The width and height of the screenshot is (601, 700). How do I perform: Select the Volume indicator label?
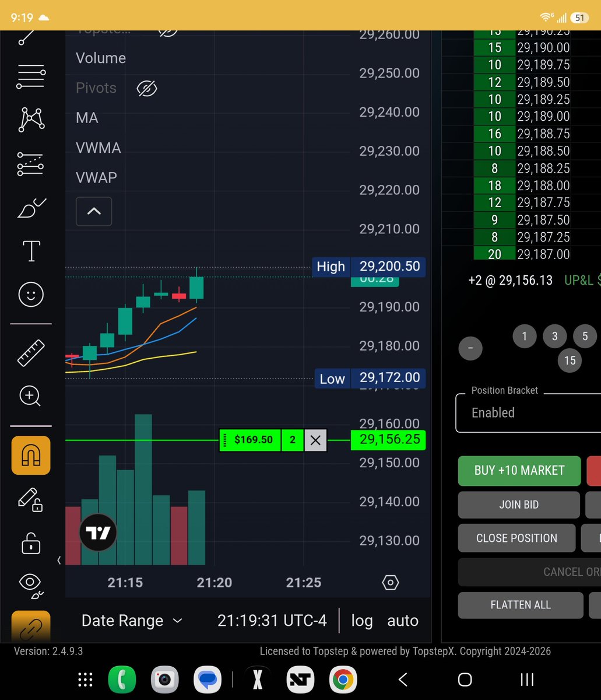pyautogui.click(x=101, y=58)
